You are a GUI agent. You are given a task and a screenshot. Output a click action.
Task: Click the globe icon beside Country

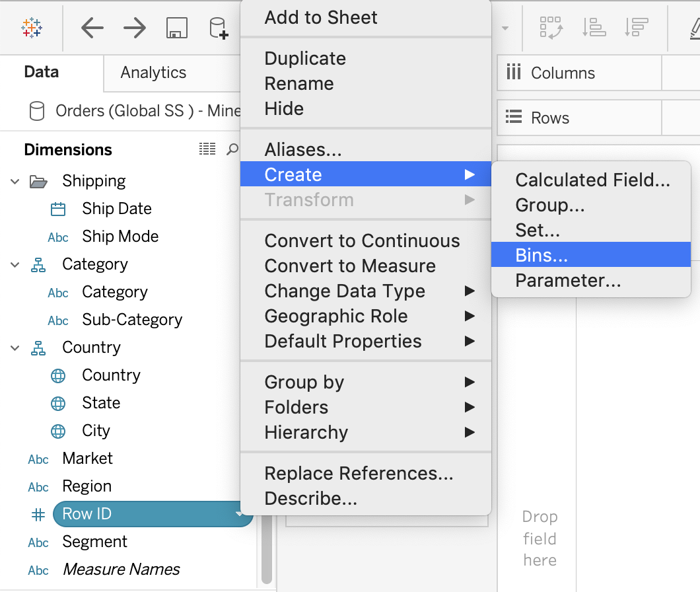(57, 375)
